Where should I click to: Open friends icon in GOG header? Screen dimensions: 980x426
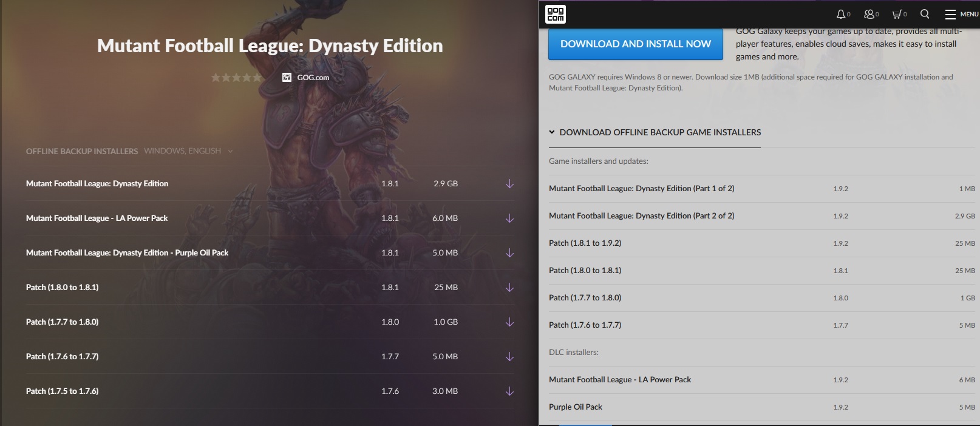click(x=869, y=14)
